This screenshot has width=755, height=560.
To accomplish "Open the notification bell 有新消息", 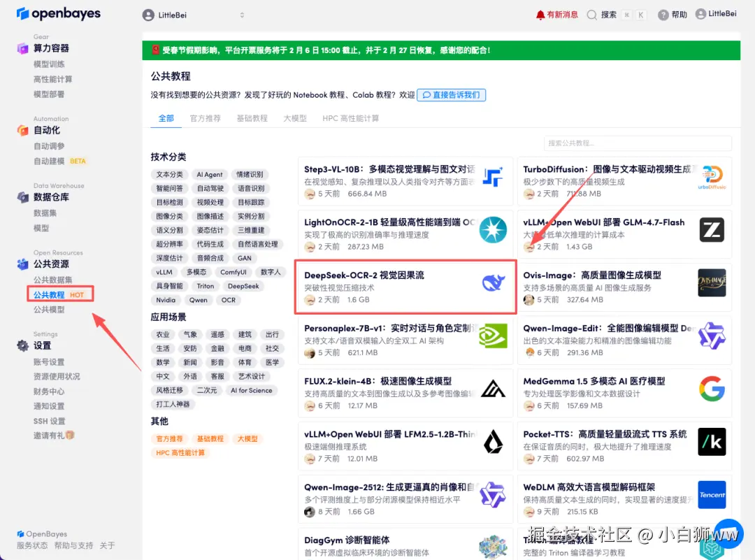I will click(x=556, y=15).
